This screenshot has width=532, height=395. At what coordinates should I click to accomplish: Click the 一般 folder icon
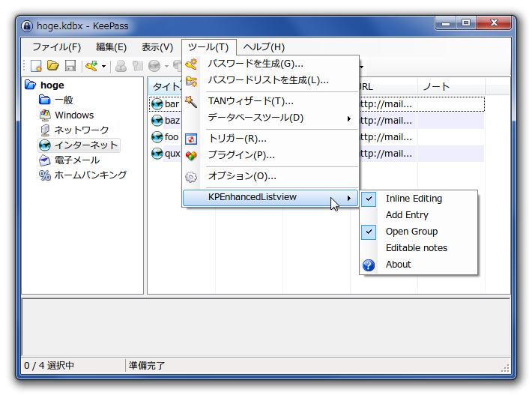click(45, 100)
